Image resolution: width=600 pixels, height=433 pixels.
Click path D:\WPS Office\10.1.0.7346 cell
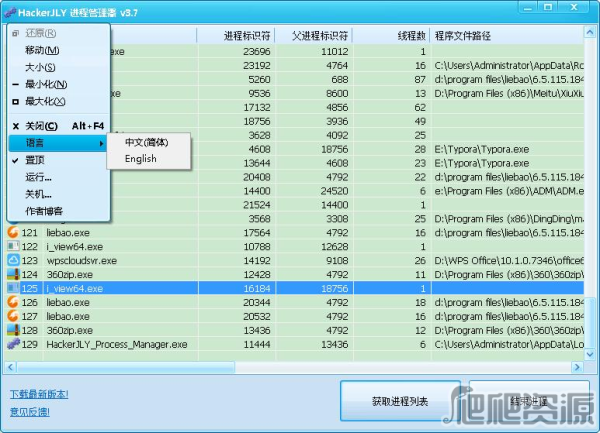509,260
